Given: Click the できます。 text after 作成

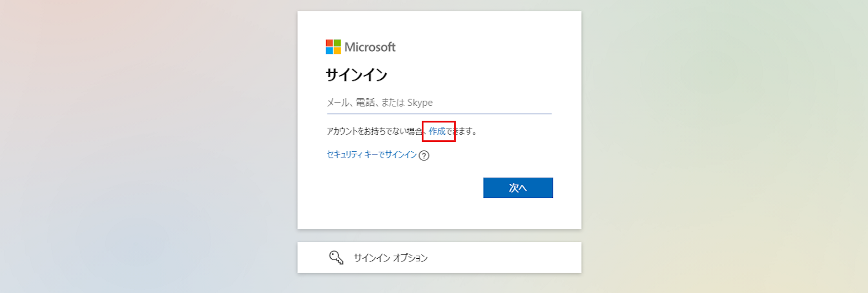Looking at the screenshot, I should [464, 131].
